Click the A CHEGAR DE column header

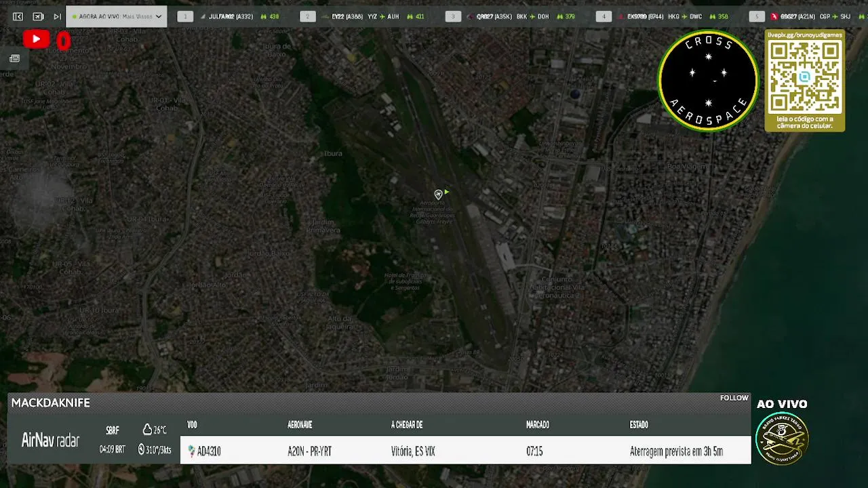coord(407,425)
